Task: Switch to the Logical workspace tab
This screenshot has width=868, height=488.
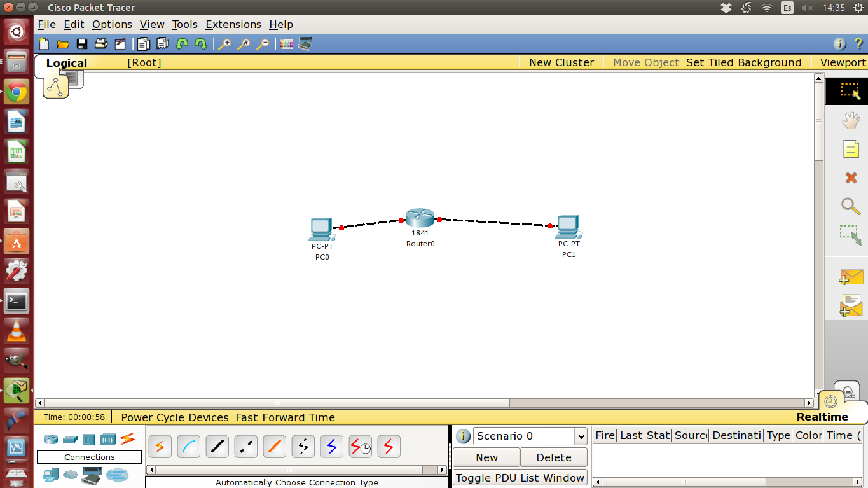Action: tap(66, 63)
